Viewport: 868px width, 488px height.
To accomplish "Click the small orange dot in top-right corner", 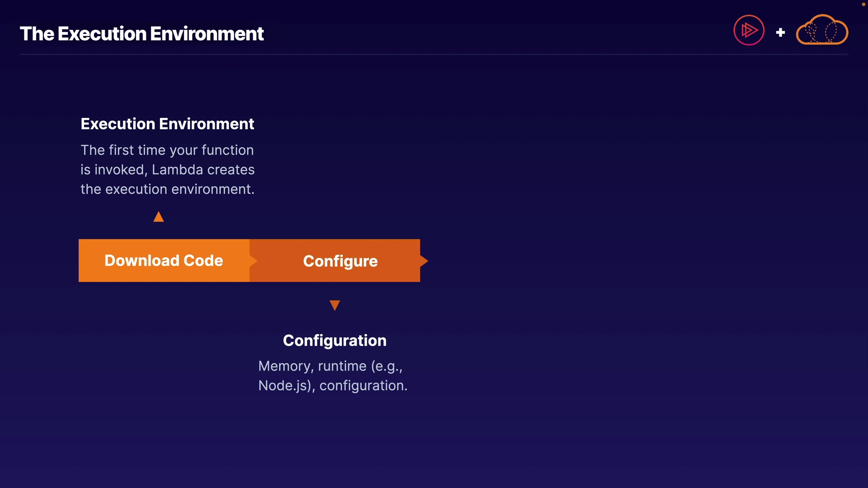I will pos(863,5).
